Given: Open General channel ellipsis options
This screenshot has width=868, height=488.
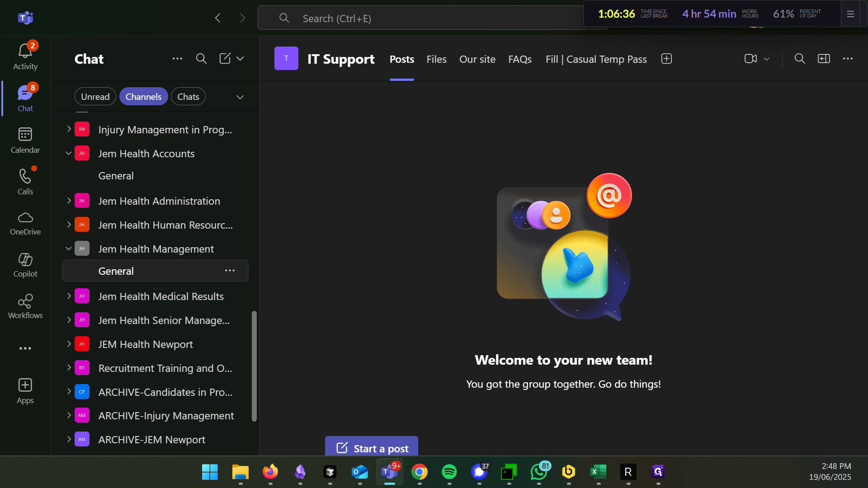Looking at the screenshot, I should 230,271.
